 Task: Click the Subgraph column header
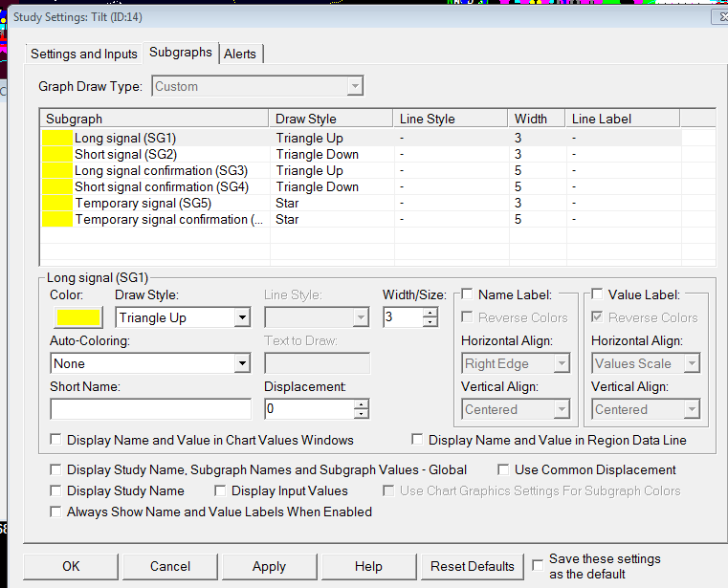pos(154,119)
